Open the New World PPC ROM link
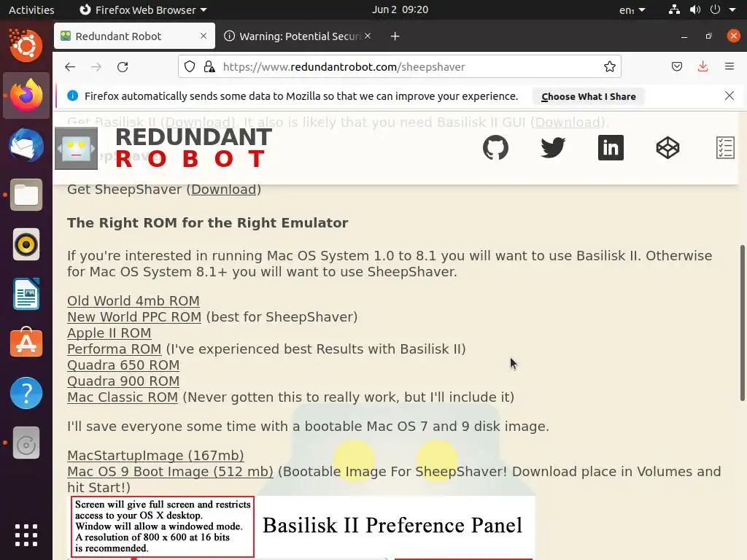The height and width of the screenshot is (560, 747). pos(134,317)
